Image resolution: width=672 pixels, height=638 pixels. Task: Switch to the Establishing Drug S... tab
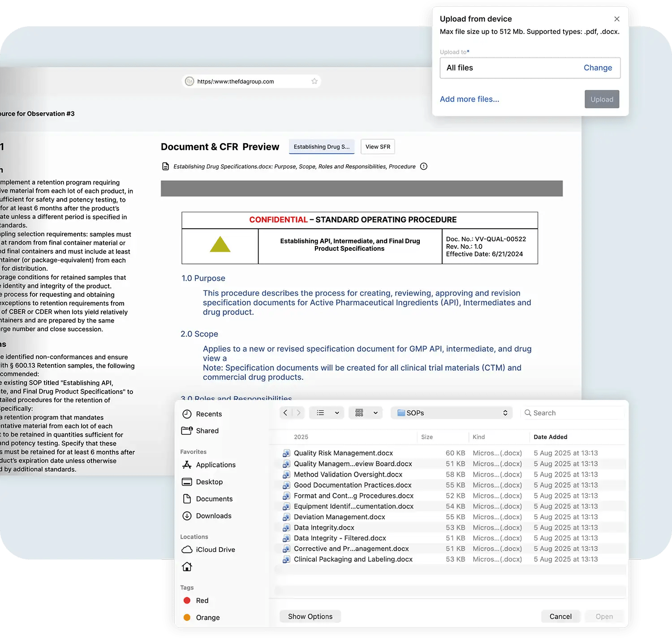(x=321, y=147)
